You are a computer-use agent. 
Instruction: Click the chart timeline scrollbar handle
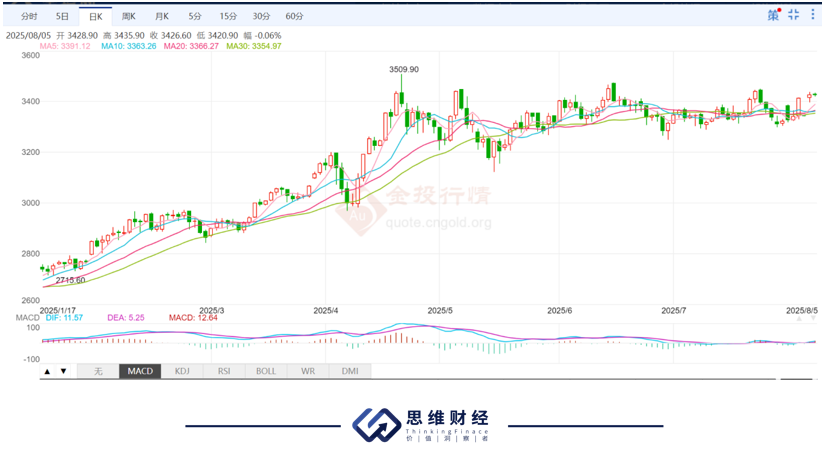pyautogui.click(x=796, y=380)
